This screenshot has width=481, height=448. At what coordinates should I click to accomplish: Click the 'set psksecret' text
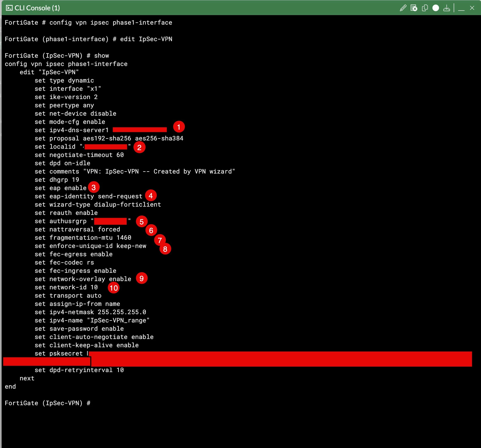click(x=59, y=353)
